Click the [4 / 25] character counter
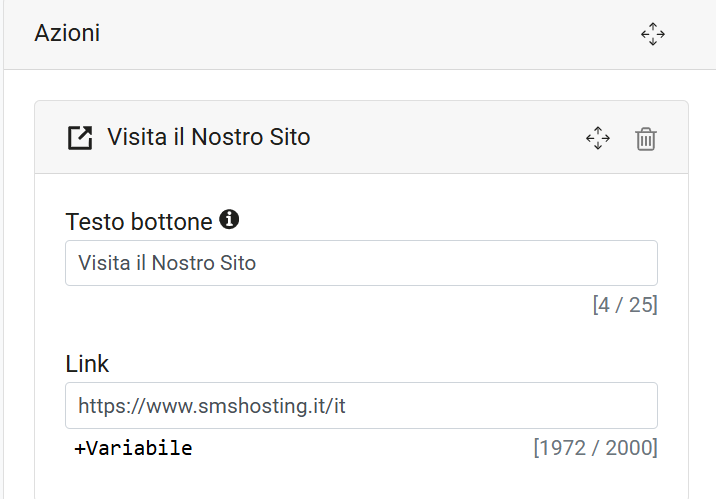Viewport: 716px width, 499px height. (625, 305)
